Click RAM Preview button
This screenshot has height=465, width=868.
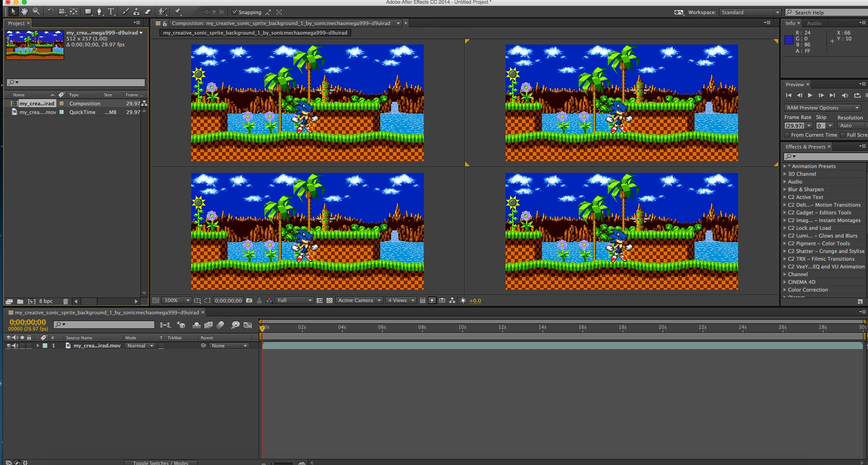[867, 95]
